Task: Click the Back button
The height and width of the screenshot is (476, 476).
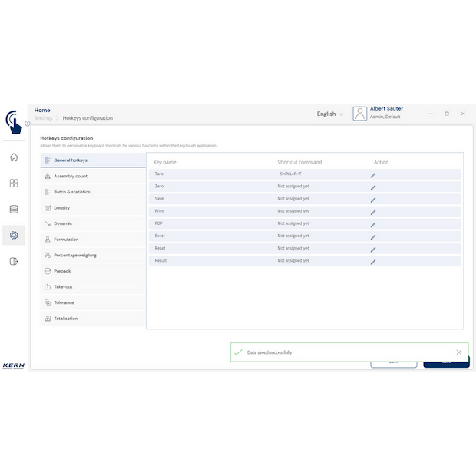Action: 394,362
